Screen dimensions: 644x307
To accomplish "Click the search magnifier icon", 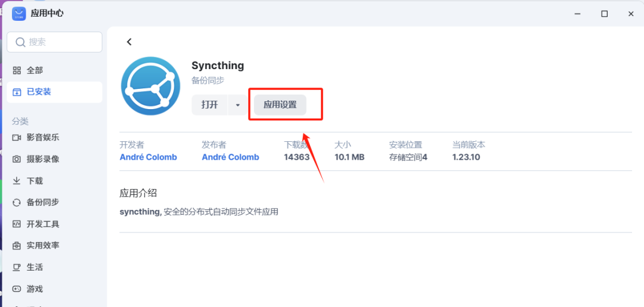I will 20,42.
